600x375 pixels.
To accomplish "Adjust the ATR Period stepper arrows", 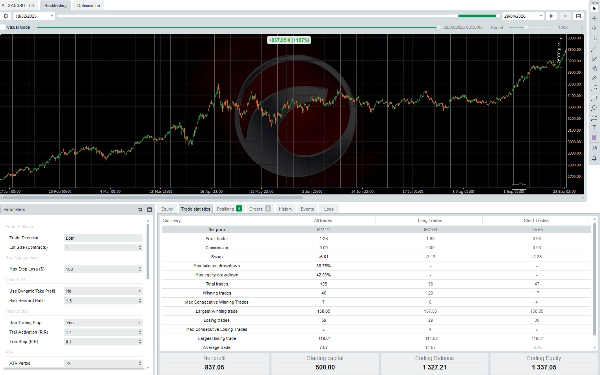I will click(140, 363).
